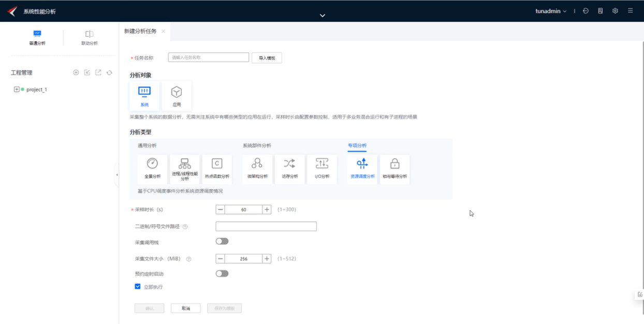This screenshot has width=644, height=324.
Task: Switch to 联动分析 mode
Action: pos(89,38)
